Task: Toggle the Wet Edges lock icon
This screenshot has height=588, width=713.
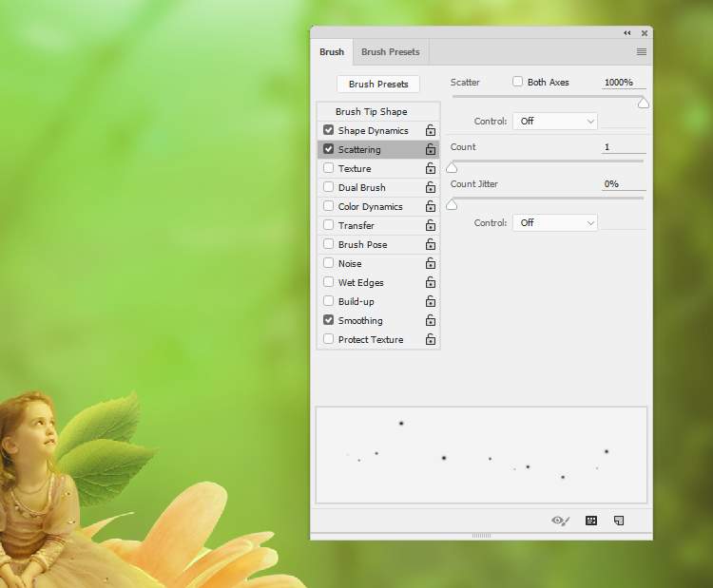Action: 430,283
